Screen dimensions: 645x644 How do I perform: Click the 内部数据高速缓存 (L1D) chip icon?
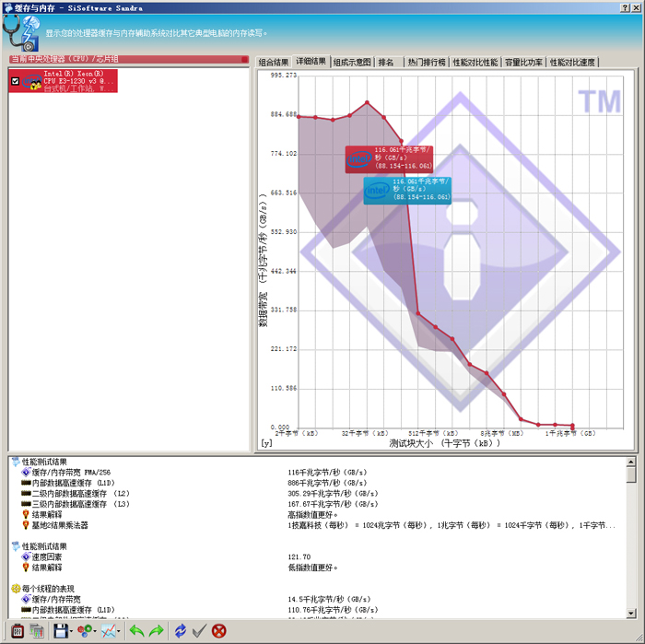pyautogui.click(x=26, y=483)
